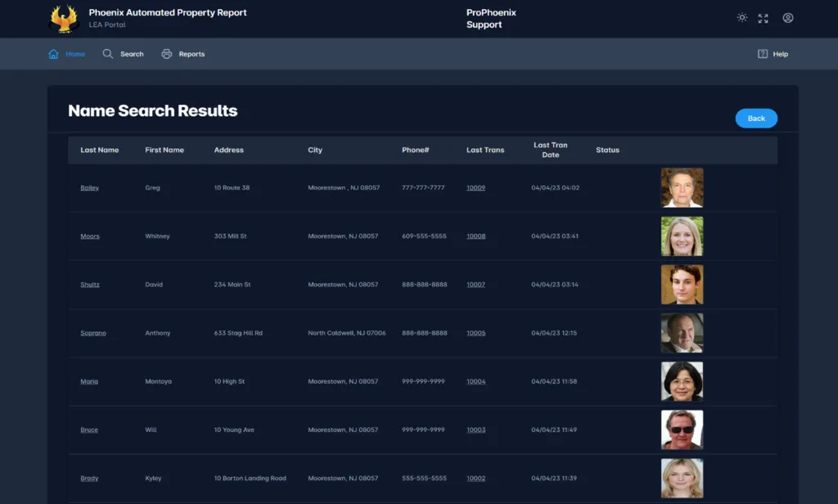838x504 pixels.
Task: Click Will Bruce's photo thumbnail
Action: pos(682,430)
